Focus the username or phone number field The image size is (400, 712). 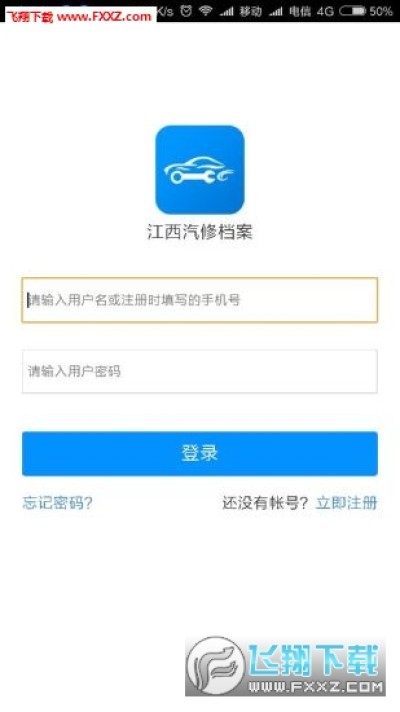200,300
